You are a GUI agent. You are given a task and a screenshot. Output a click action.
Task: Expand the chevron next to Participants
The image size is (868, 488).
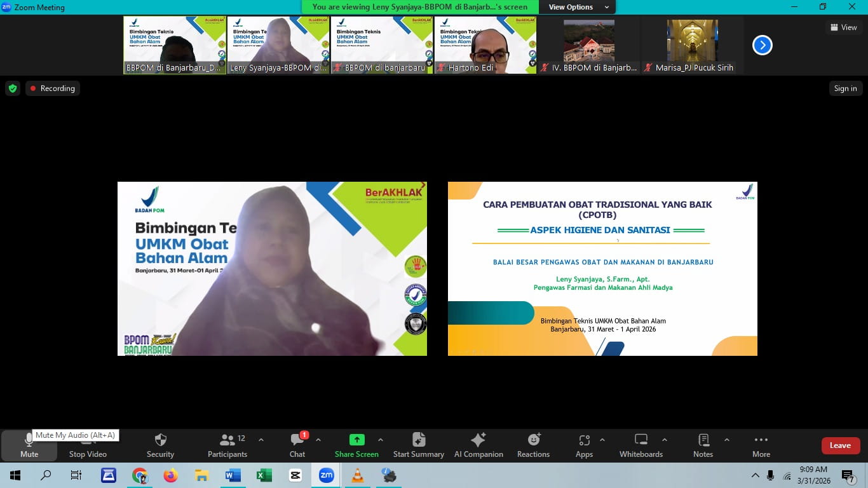261,440
